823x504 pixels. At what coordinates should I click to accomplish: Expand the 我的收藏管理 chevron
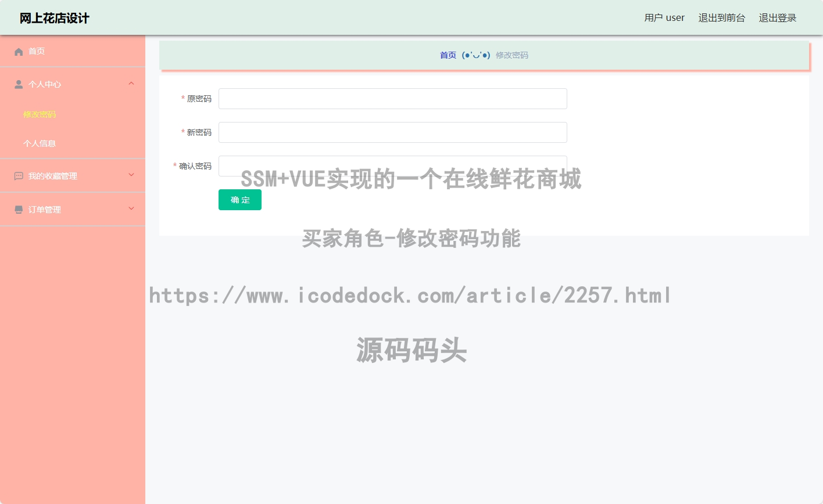coord(131,175)
